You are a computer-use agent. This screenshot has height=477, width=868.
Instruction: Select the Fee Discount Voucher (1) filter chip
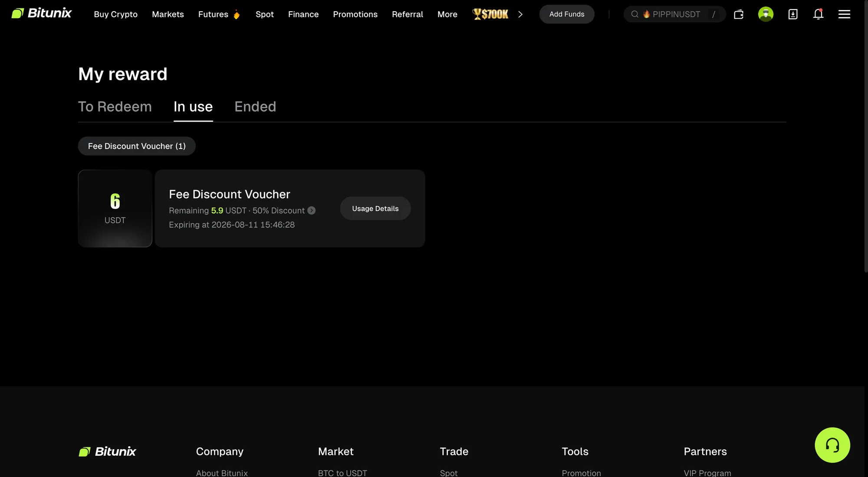tap(137, 146)
